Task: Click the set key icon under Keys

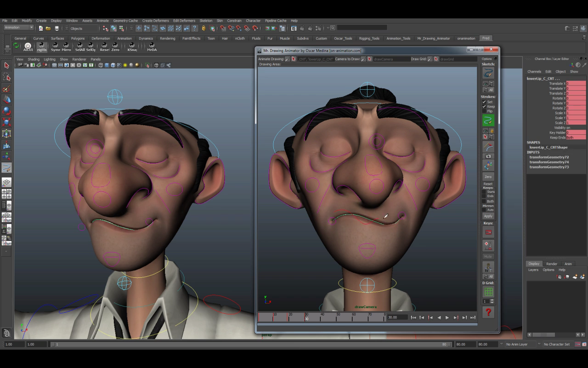Action: 488,232
